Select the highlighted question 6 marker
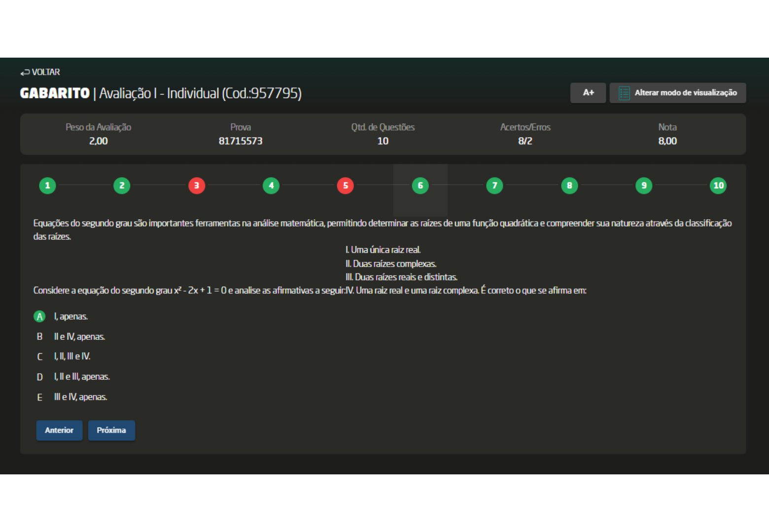This screenshot has height=532, width=769. pyautogui.click(x=420, y=186)
